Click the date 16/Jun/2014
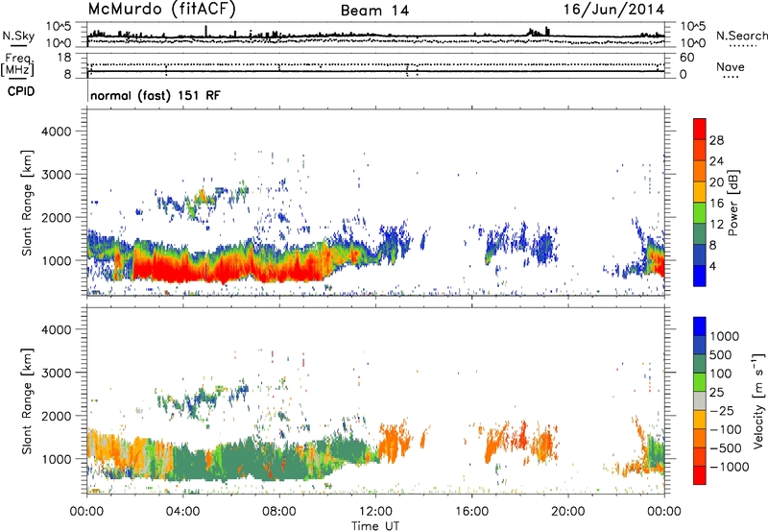Viewport: 768px width, 532px height. pyautogui.click(x=613, y=10)
